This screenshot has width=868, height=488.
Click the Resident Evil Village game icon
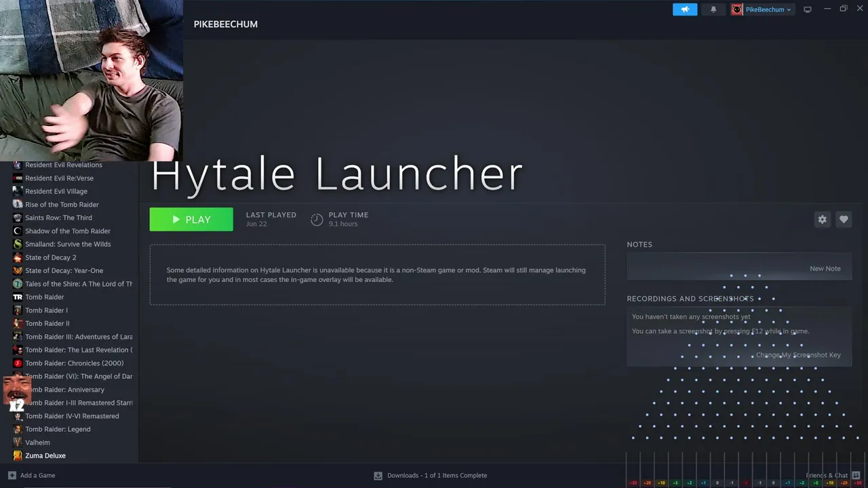(18, 191)
